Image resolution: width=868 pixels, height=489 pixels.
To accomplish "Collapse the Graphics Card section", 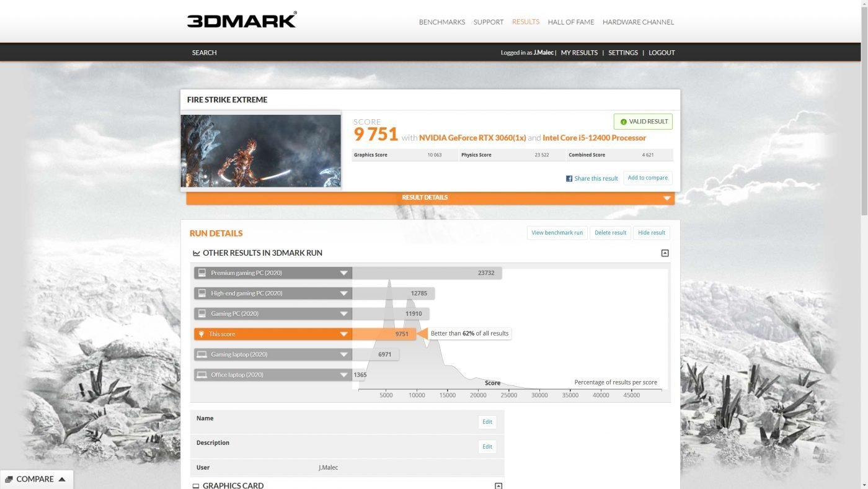I will tap(498, 486).
